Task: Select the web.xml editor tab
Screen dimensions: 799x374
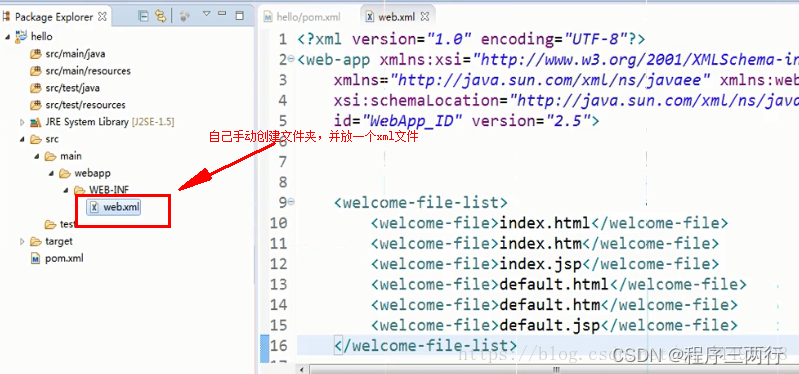Action: (x=396, y=17)
